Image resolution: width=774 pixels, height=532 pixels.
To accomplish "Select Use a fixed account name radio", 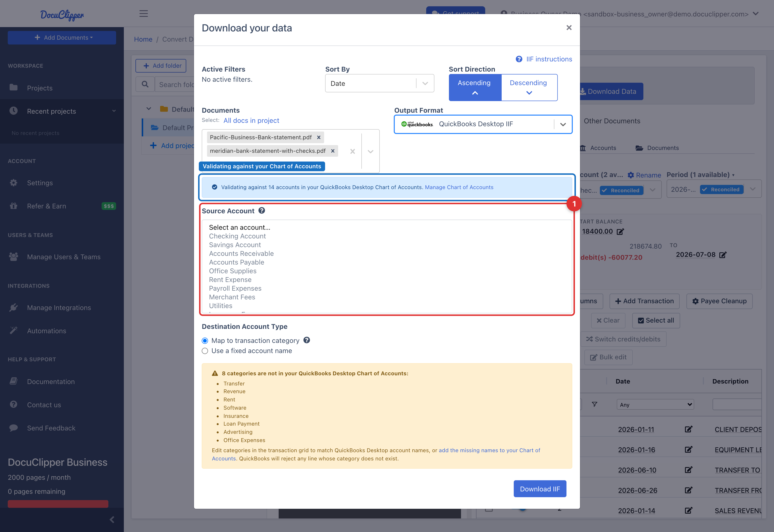I will click(205, 351).
